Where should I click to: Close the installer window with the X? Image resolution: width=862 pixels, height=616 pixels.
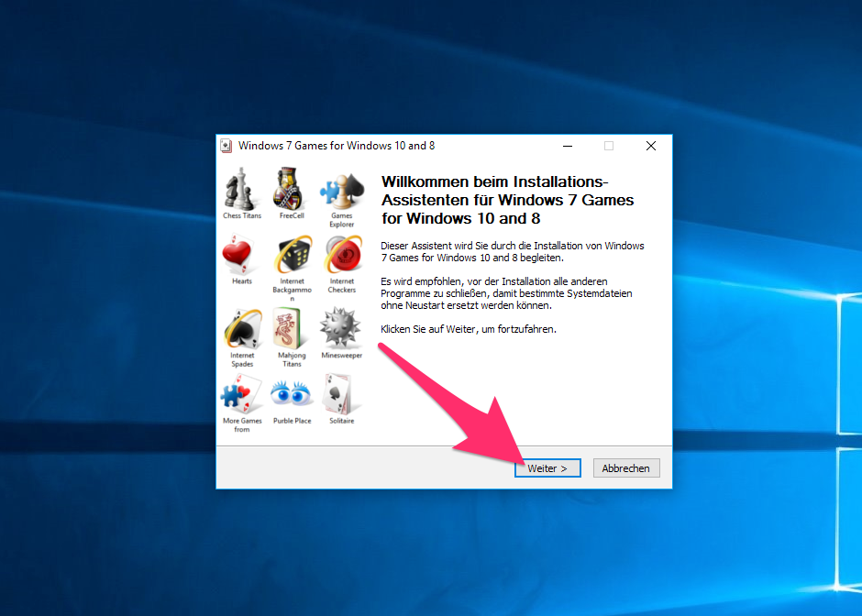click(x=651, y=146)
